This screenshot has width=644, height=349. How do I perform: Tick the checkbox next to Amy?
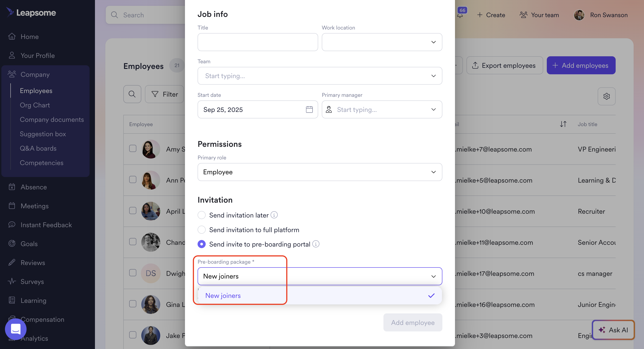pos(133,149)
